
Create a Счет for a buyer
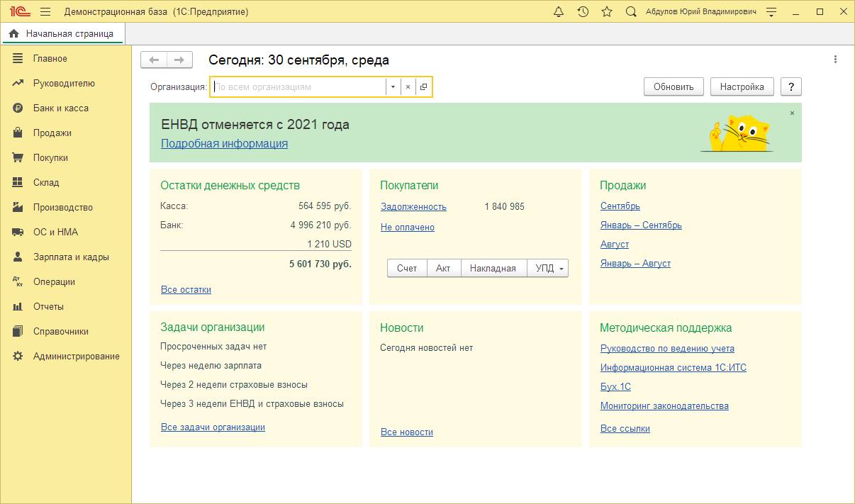[407, 268]
